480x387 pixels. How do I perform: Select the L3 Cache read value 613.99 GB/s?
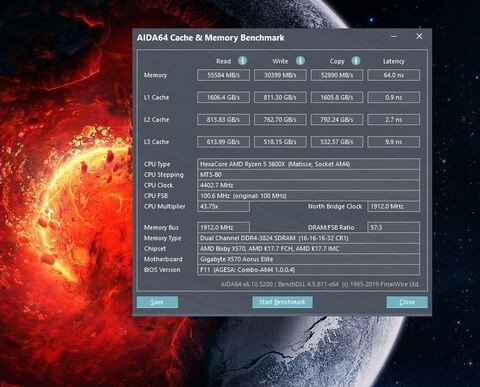tap(223, 142)
